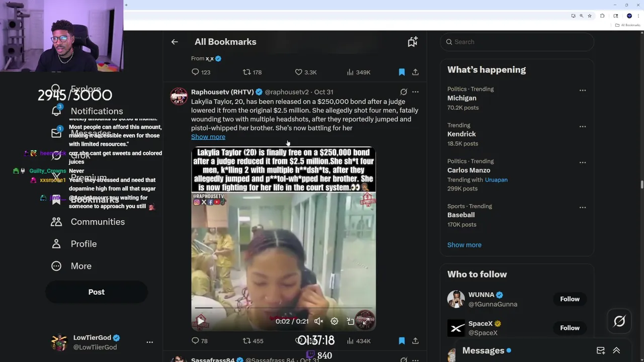644x362 pixels.
Task: Open more menu on Sassafrass84 post
Action: tap(415, 359)
